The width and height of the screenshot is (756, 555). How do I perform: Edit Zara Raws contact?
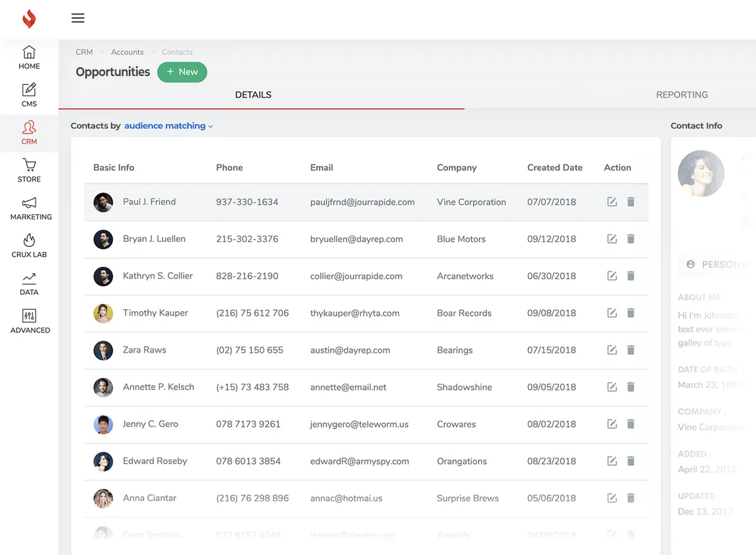612,350
